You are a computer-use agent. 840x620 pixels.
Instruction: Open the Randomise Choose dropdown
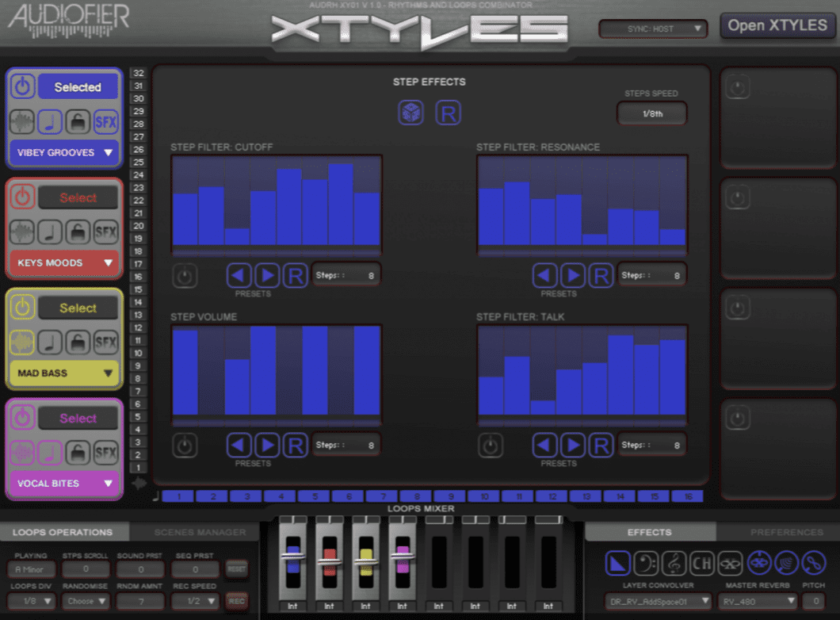86,601
